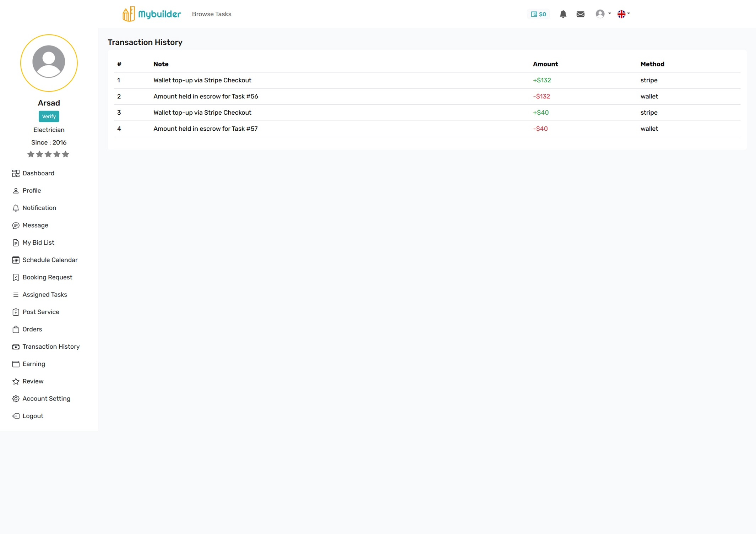This screenshot has height=534, width=756.
Task: Open the UK flag language dropdown
Action: 624,14
